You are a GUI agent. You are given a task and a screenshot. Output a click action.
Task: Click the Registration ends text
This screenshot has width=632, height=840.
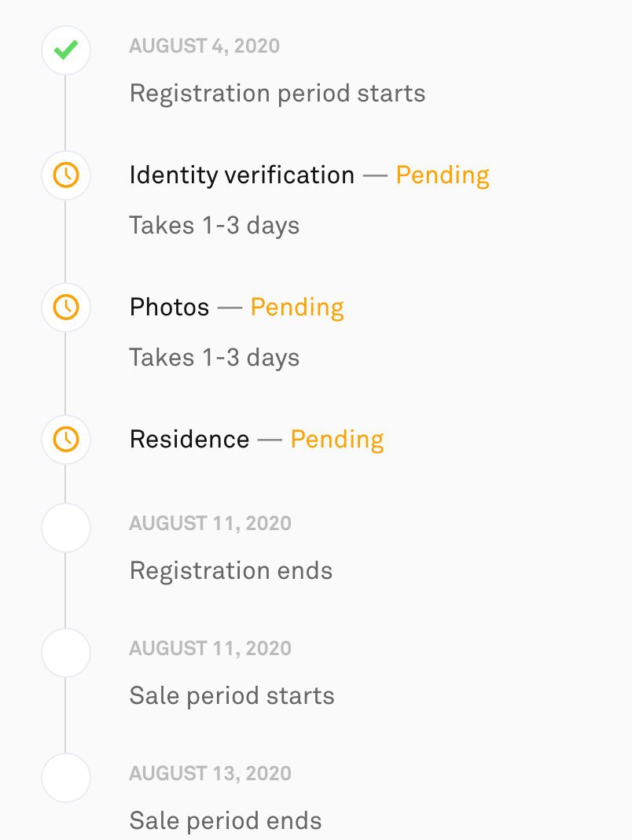point(231,570)
